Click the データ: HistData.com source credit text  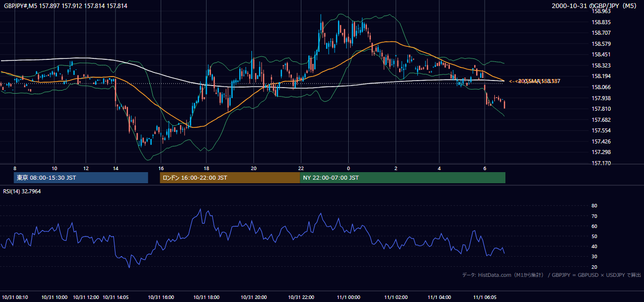point(552,275)
